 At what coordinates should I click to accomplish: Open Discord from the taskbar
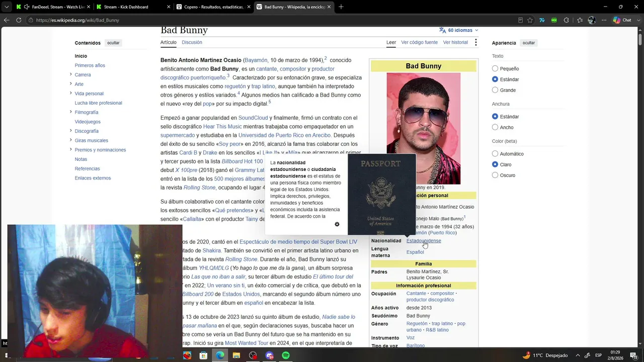(269, 355)
